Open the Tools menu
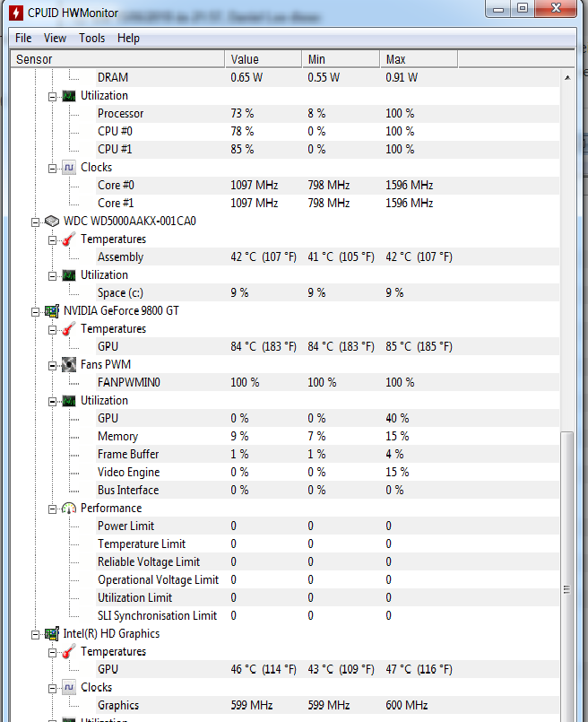588x722 pixels. pos(92,39)
